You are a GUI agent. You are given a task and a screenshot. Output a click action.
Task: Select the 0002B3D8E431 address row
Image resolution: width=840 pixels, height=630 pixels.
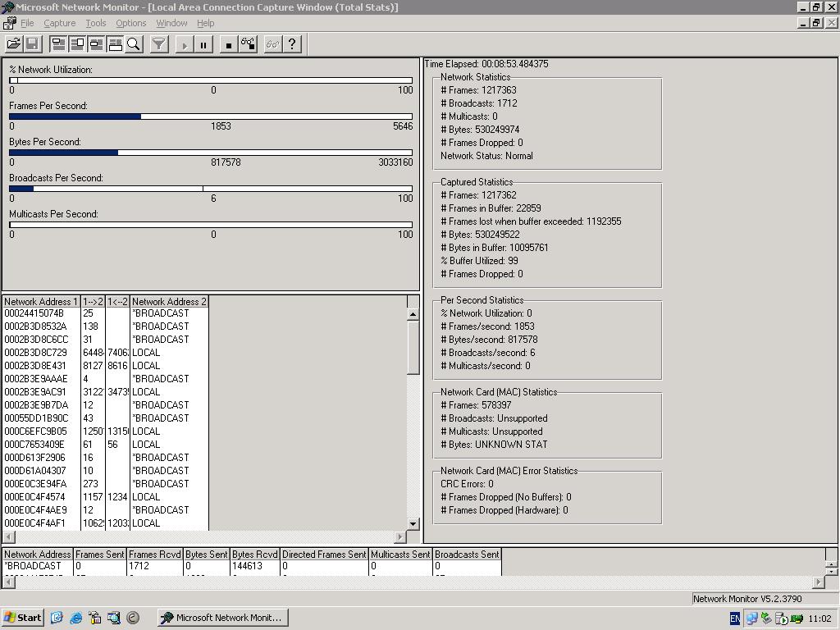tap(35, 366)
